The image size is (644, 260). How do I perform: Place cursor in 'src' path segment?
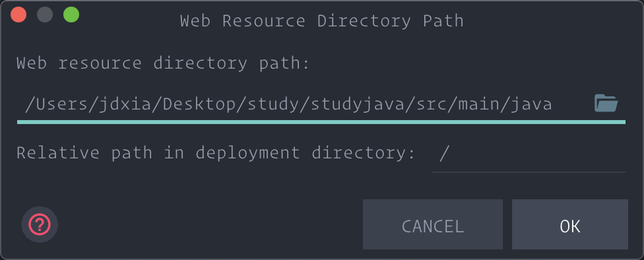point(432,104)
